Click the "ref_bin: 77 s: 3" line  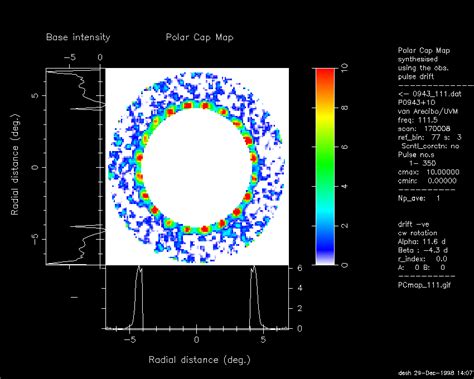pos(430,137)
